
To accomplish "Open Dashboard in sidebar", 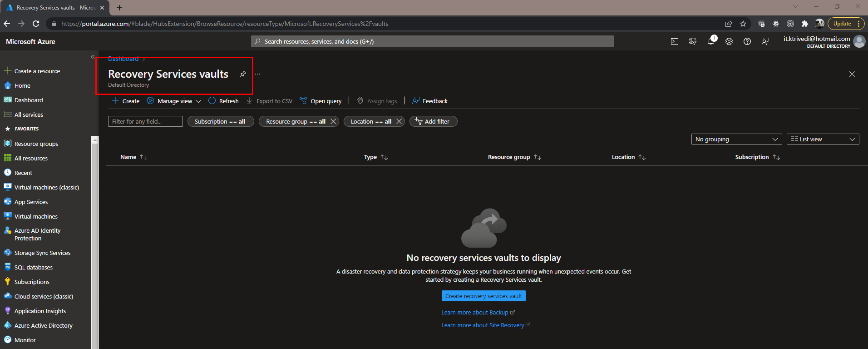I will (x=29, y=100).
